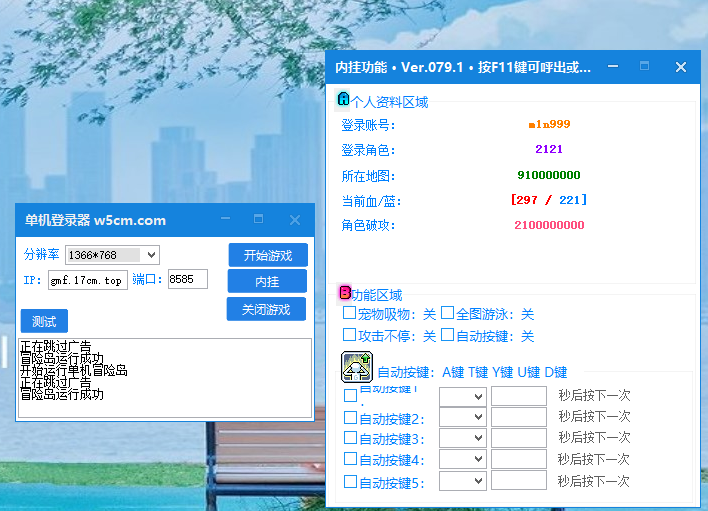The width and height of the screenshot is (708, 511).
Task: Minimize the 内挂功能 window
Action: pos(613,67)
